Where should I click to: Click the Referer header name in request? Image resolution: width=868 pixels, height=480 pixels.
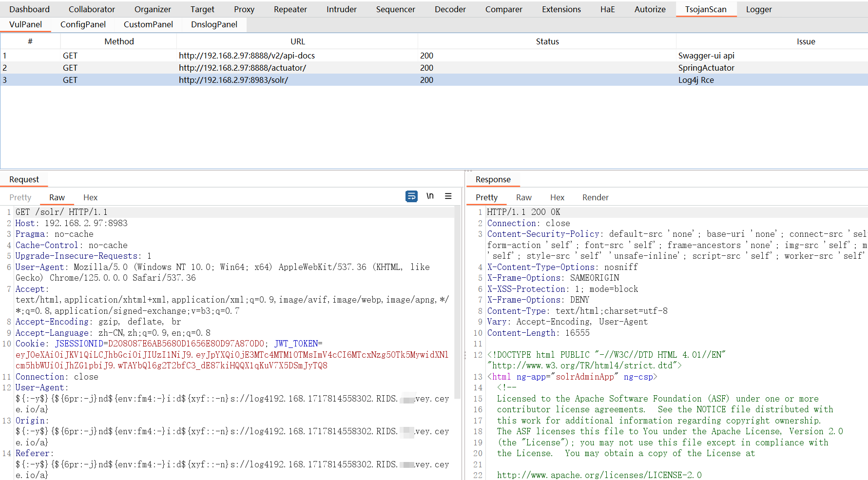pyautogui.click(x=35, y=453)
